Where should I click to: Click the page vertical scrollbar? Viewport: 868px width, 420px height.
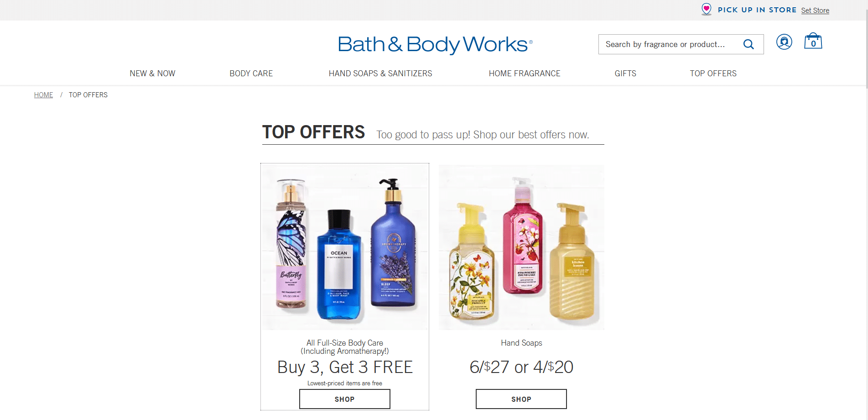tap(865, 210)
